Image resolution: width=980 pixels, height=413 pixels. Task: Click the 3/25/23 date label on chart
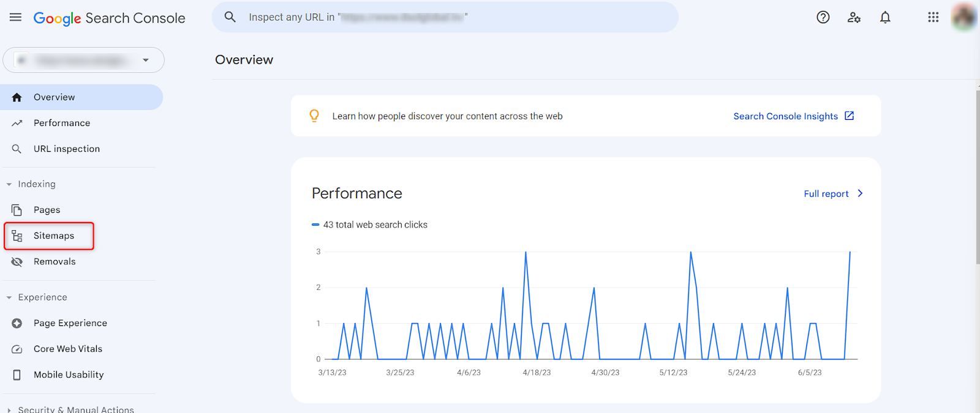[x=400, y=373]
